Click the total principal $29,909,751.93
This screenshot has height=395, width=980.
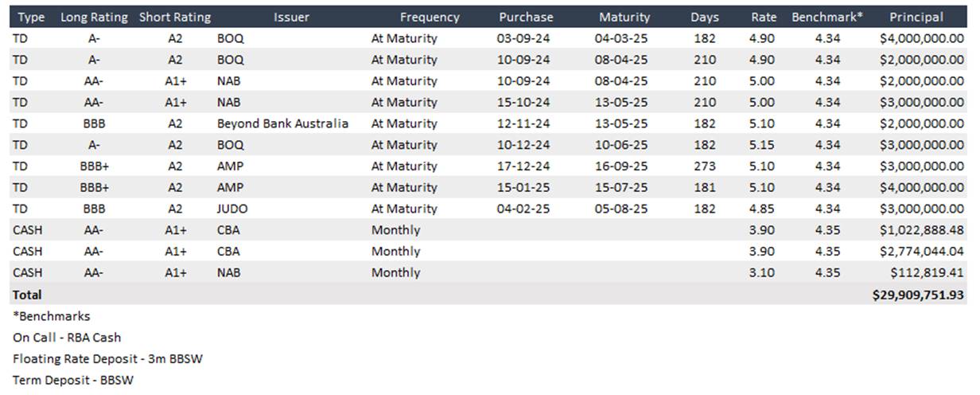click(918, 295)
